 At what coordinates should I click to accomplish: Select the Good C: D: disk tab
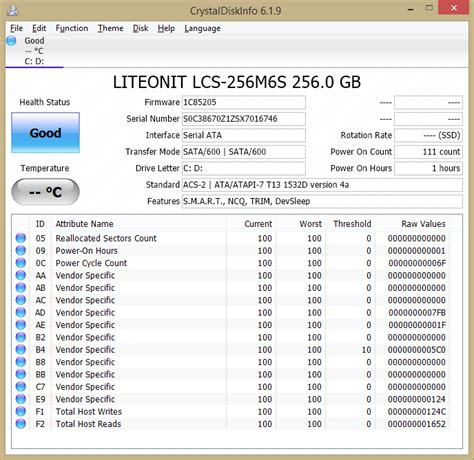[x=34, y=51]
